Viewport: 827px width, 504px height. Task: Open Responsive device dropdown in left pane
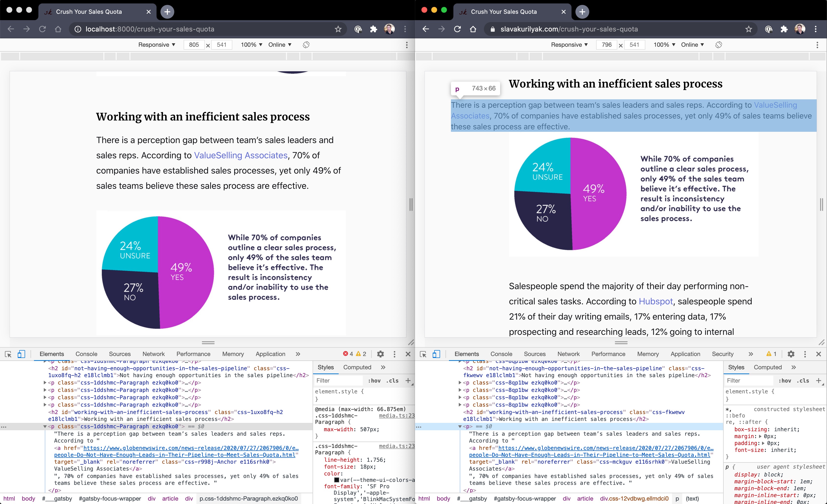(157, 44)
